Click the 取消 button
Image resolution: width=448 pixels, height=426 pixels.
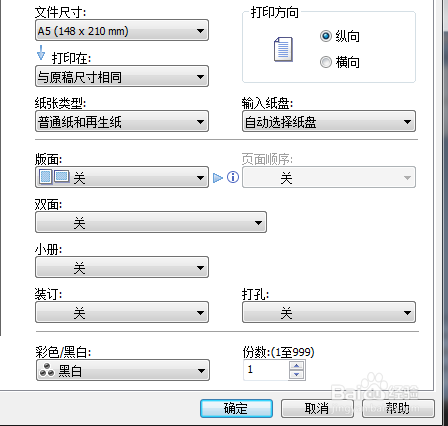(x=316, y=408)
